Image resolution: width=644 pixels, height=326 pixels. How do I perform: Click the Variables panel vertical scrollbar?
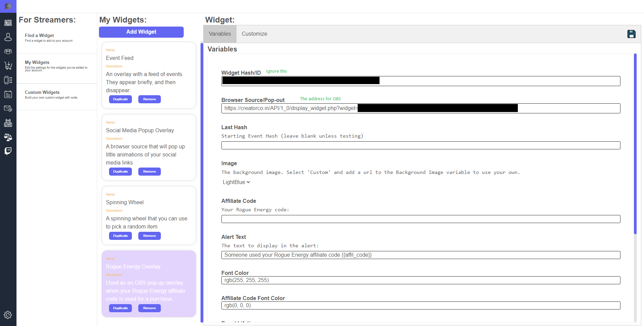click(635, 144)
